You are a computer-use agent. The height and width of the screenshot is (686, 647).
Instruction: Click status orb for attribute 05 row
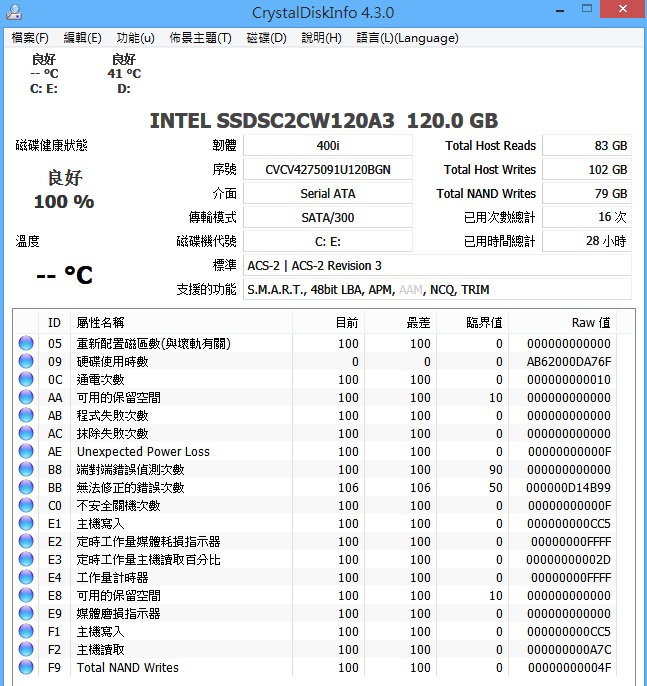26,343
